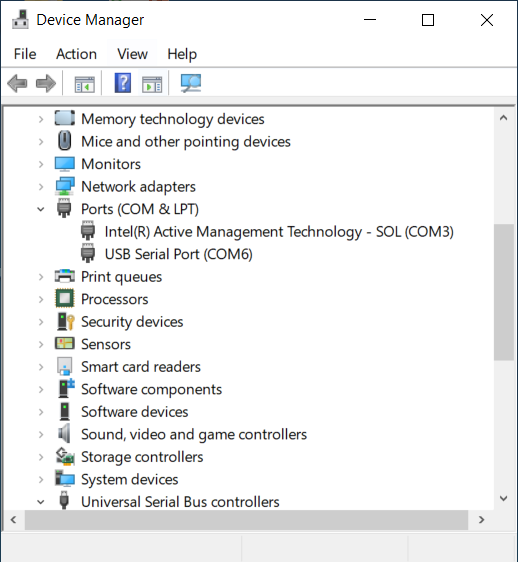The image size is (518, 562).
Task: Open the View menu
Action: pyautogui.click(x=132, y=54)
